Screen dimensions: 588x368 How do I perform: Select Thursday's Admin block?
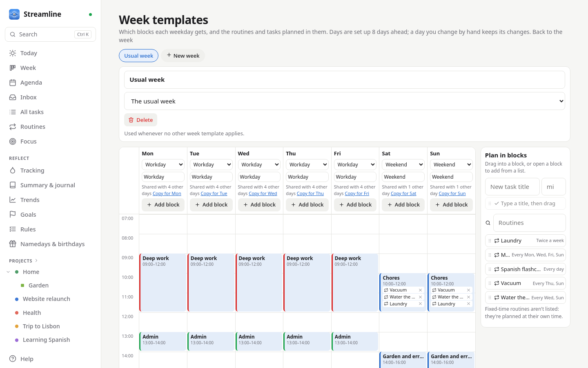[x=307, y=341]
